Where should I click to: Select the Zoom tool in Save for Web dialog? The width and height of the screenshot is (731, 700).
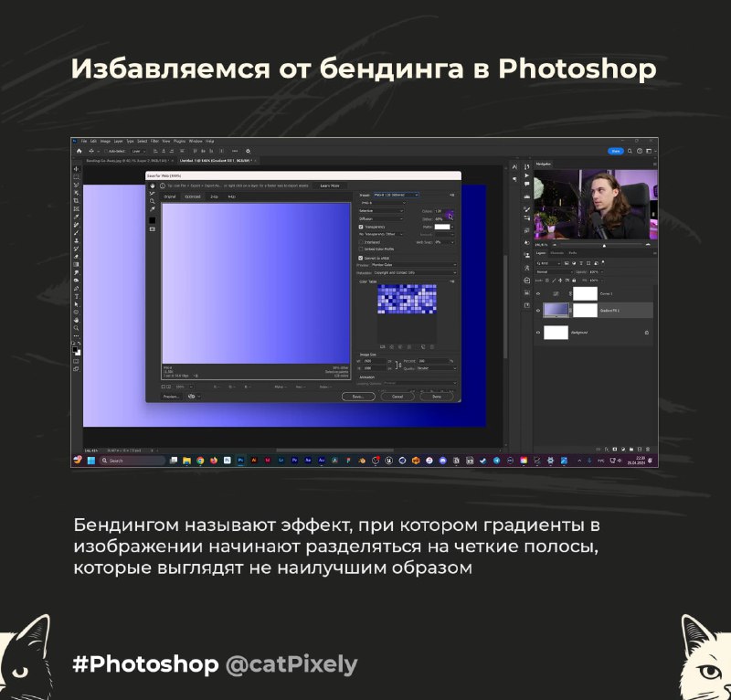[152, 201]
